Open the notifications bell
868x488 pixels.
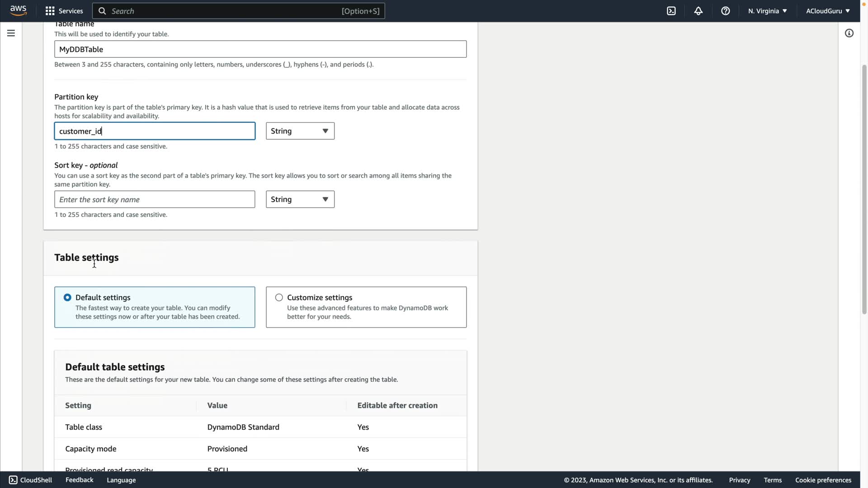point(698,11)
